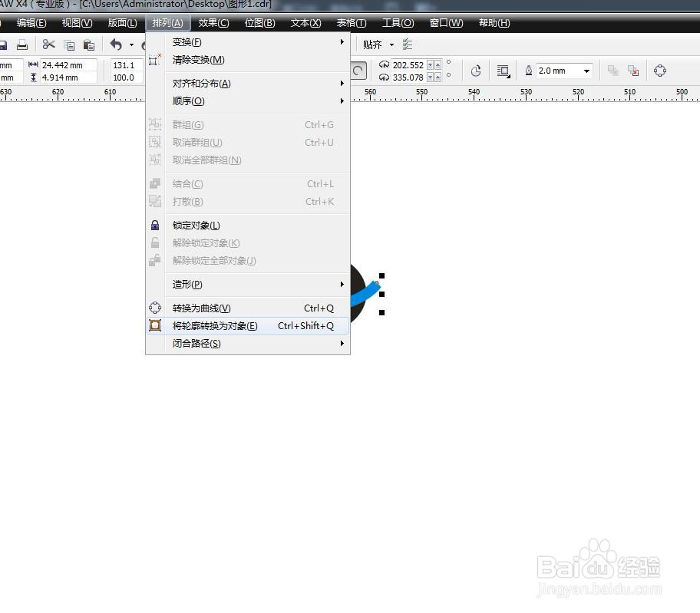Screen dimensions: 700x613
Task: Expand the 顺序 (Order) submenu
Action: tap(188, 101)
